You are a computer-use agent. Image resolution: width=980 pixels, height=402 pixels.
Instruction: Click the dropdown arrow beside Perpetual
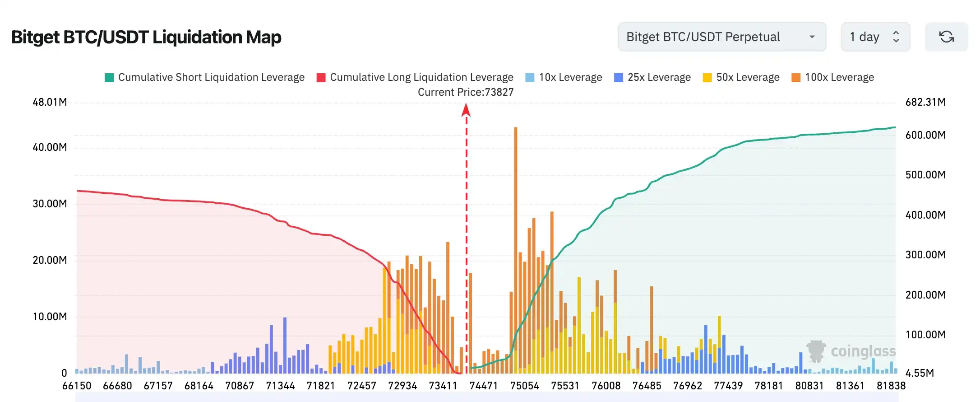coord(812,37)
